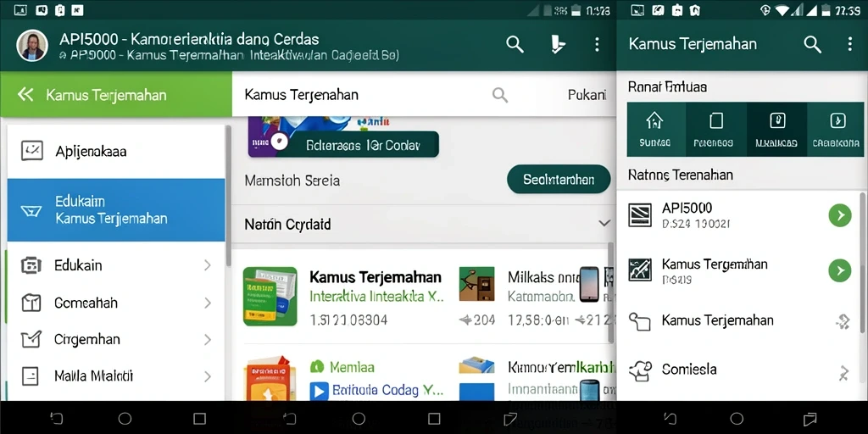Tap the pin icon on Kamus Terjemahan row
The width and height of the screenshot is (868, 434).
pyautogui.click(x=843, y=321)
